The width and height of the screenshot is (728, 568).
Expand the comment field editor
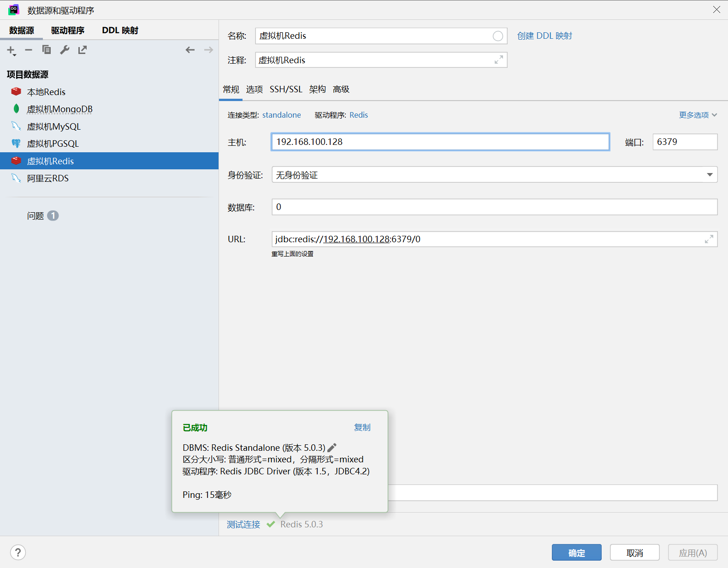[499, 60]
